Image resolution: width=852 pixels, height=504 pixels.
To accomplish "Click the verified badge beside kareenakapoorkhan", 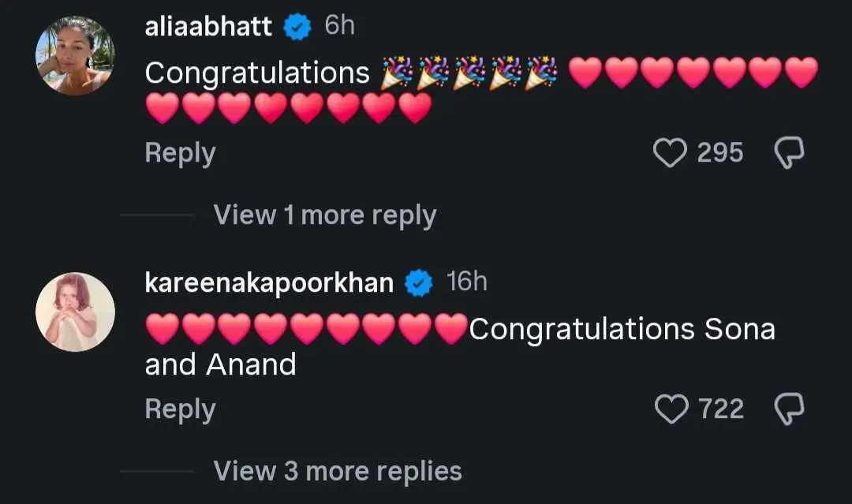I will point(419,283).
